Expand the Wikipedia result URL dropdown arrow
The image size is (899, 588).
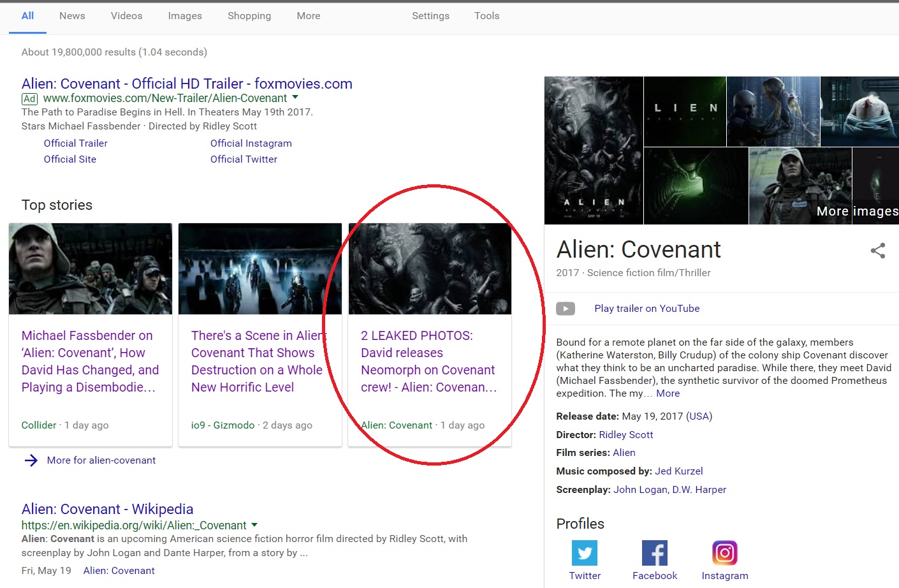[x=254, y=525]
